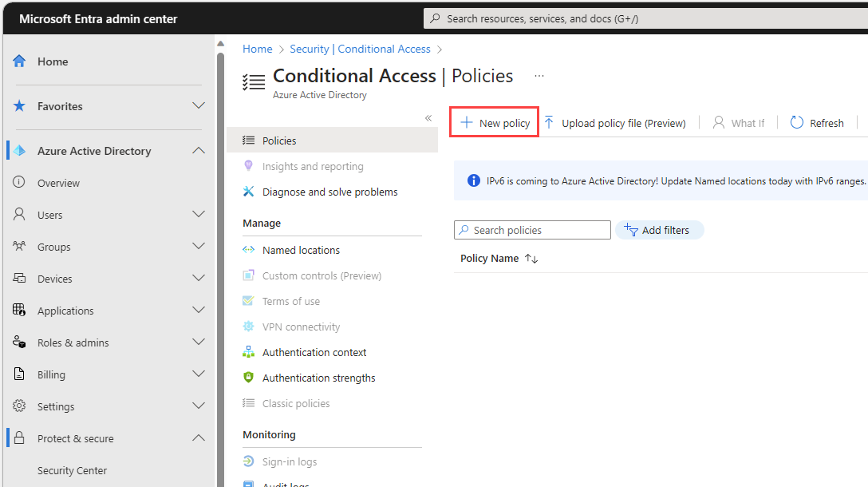Click the IPv6 is coming to Azure AD banner text
868x487 pixels.
(676, 180)
